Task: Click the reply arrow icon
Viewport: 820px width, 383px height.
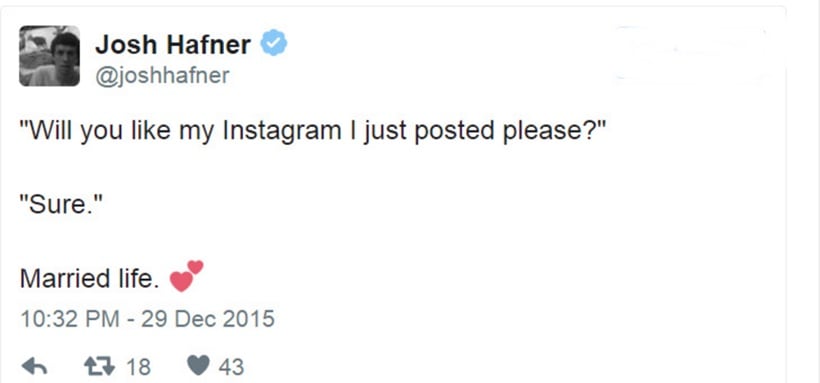Action: (35, 366)
